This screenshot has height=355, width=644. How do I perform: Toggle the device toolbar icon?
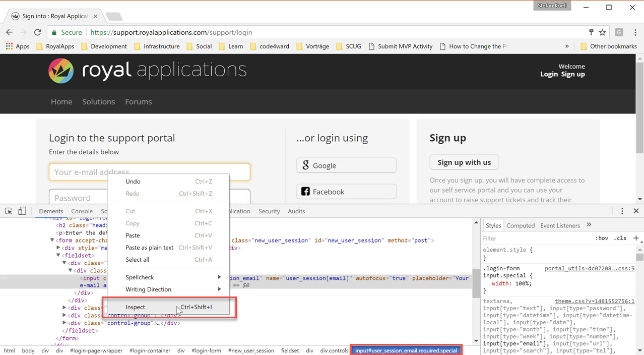click(x=22, y=211)
